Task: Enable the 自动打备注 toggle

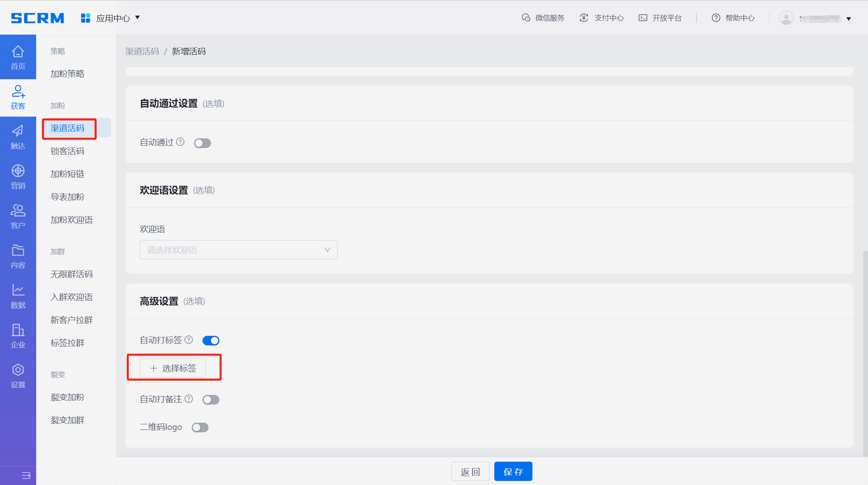Action: coord(211,400)
